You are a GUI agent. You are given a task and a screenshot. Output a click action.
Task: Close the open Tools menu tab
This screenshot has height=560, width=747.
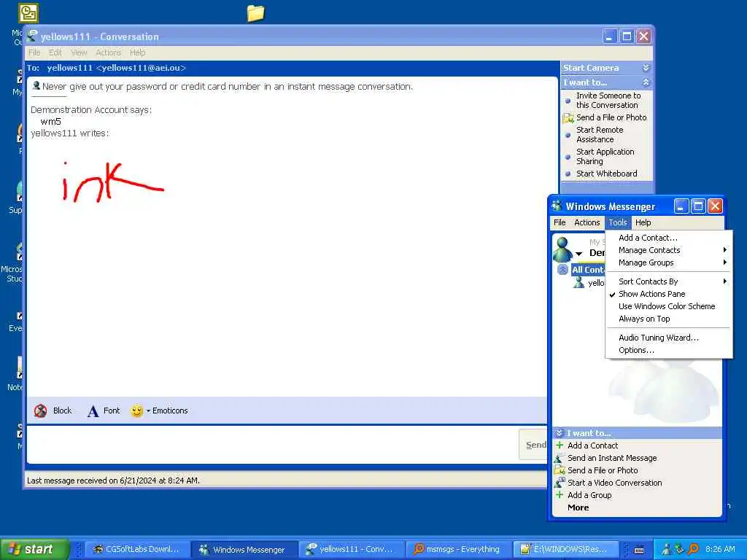pyautogui.click(x=618, y=222)
